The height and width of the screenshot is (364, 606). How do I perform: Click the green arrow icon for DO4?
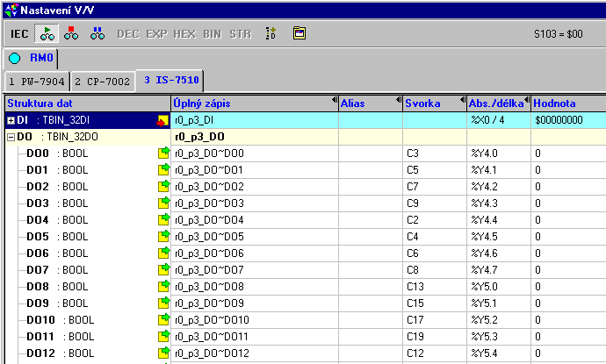164,219
